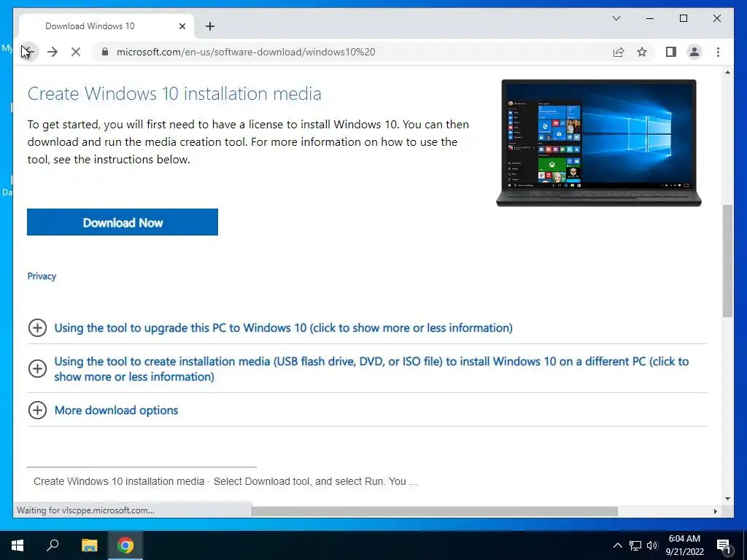
Task: Open the tab search chevron
Action: coord(616,18)
